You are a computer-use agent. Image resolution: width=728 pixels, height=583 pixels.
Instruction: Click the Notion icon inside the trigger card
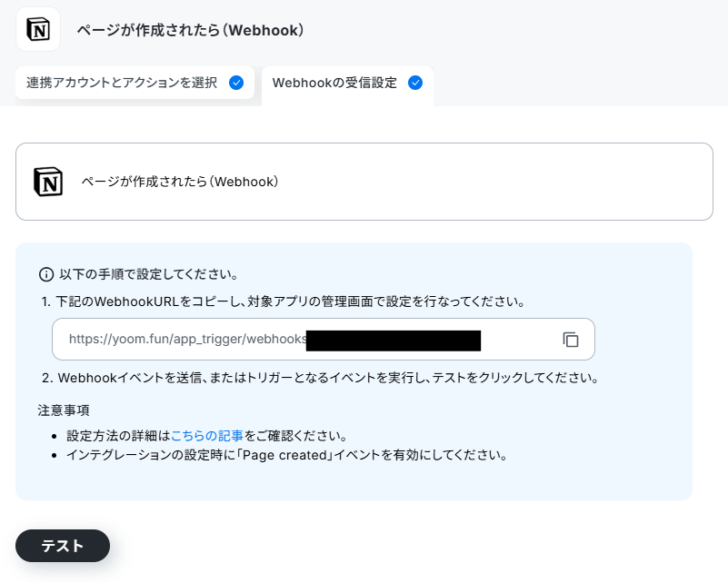(x=48, y=182)
